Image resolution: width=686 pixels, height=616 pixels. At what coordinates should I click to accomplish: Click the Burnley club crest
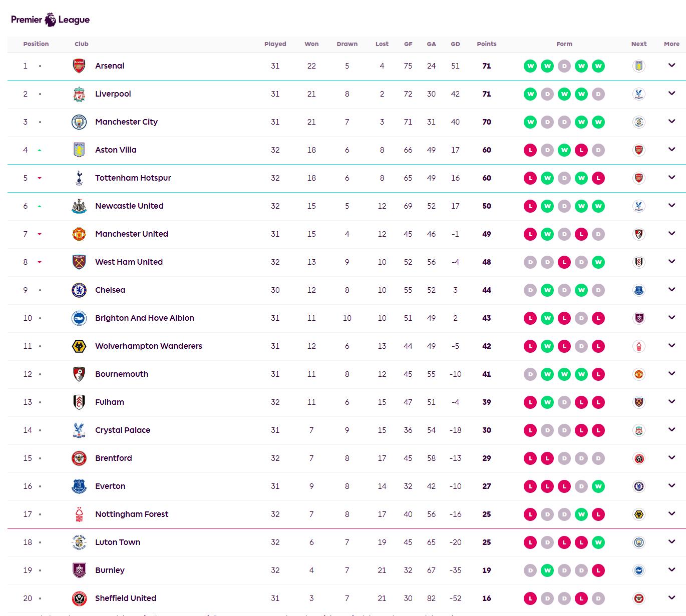79,570
